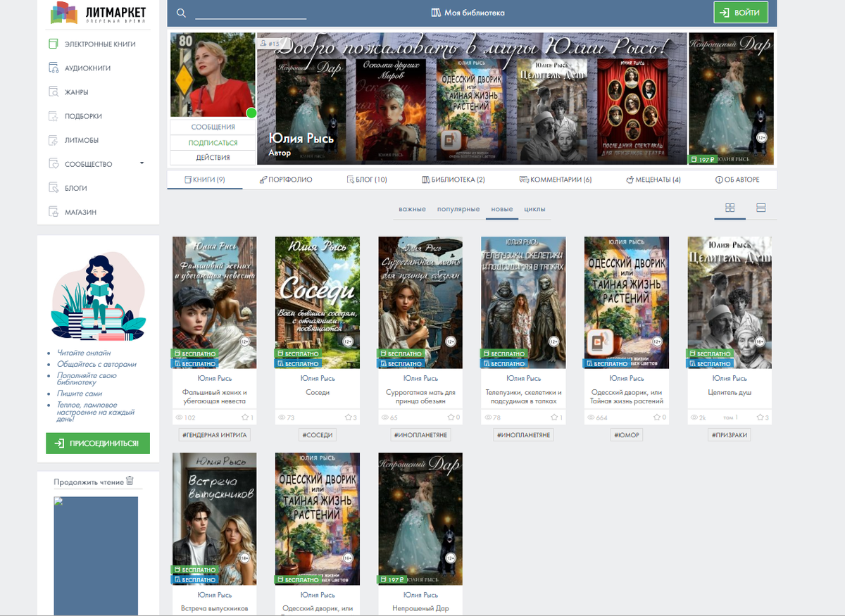
Task: Click 197 ₽ price badge in banner
Action: coord(703,160)
